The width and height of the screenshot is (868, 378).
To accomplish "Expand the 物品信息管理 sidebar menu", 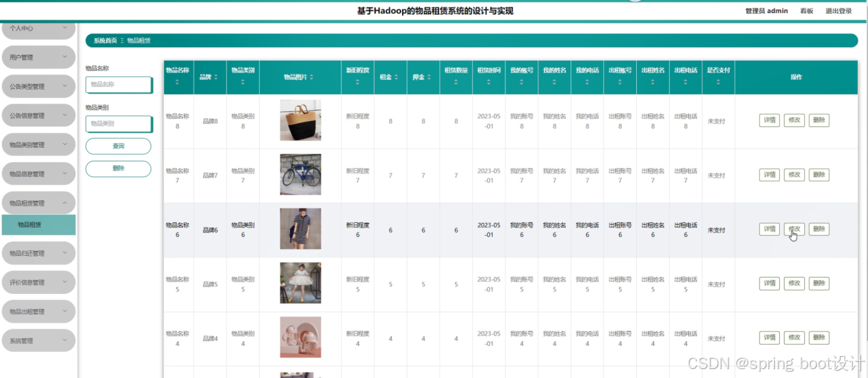I will (x=38, y=174).
